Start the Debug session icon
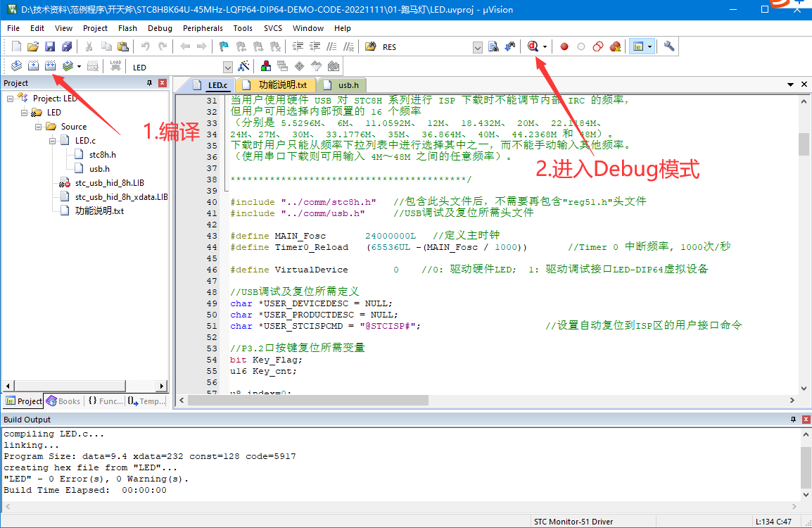Image resolution: width=812 pixels, height=528 pixels. pyautogui.click(x=533, y=46)
